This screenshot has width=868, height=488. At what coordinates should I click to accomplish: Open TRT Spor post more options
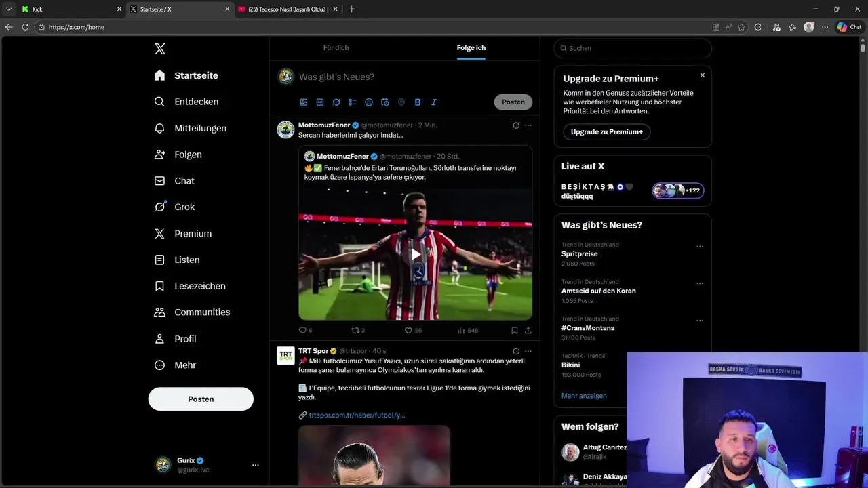tap(528, 351)
